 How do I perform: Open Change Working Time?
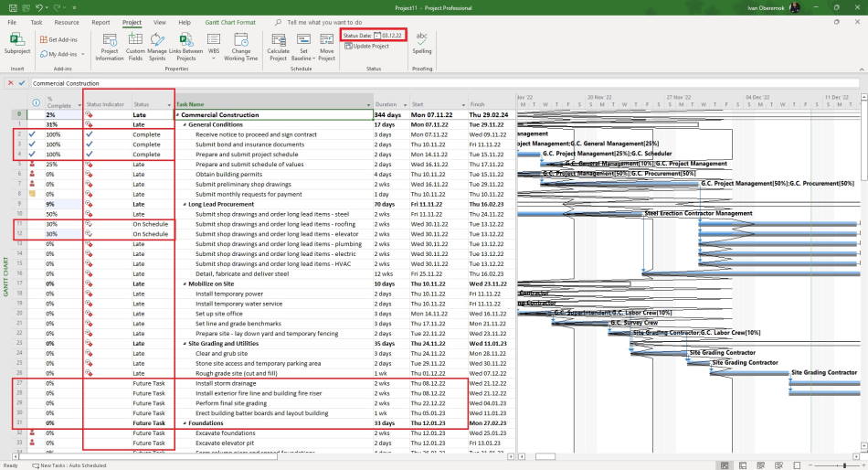coord(241,48)
